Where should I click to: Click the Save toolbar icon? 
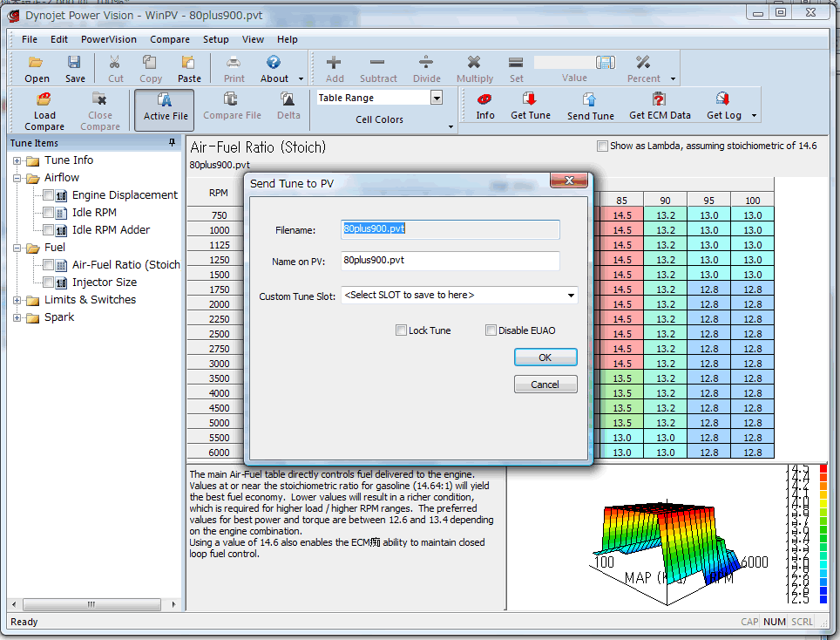[74, 63]
